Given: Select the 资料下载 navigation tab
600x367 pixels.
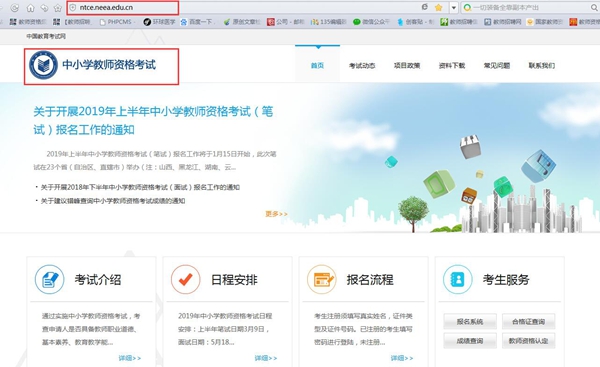Looking at the screenshot, I should [x=452, y=65].
